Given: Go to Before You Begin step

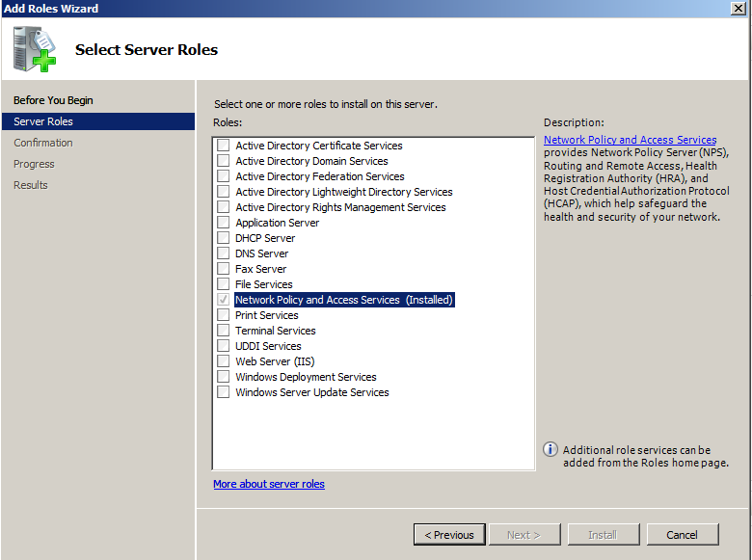Looking at the screenshot, I should (x=53, y=100).
